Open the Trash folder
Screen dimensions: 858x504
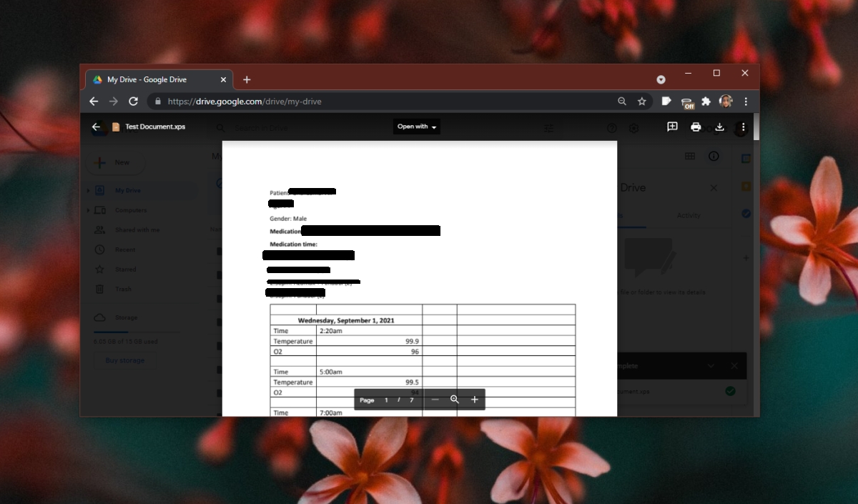(123, 290)
